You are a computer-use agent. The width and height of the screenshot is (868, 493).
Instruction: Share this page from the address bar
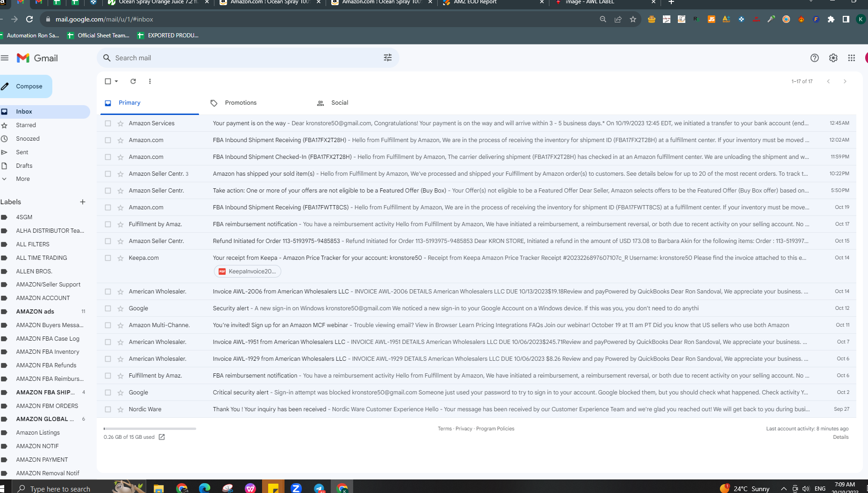618,19
